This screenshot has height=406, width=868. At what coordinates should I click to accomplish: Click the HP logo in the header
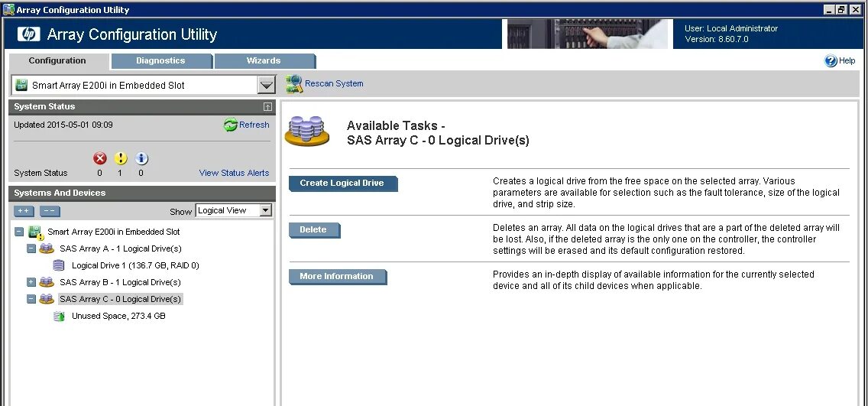[29, 34]
